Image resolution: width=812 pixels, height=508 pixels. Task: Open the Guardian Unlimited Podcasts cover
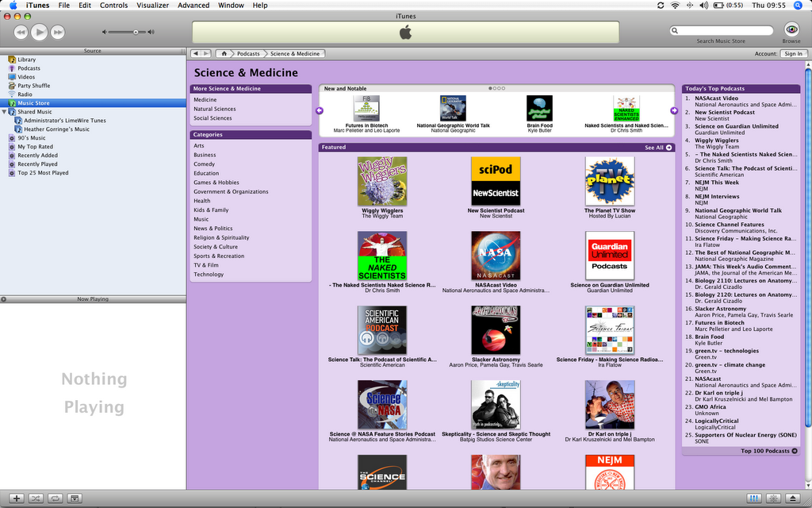coord(610,256)
